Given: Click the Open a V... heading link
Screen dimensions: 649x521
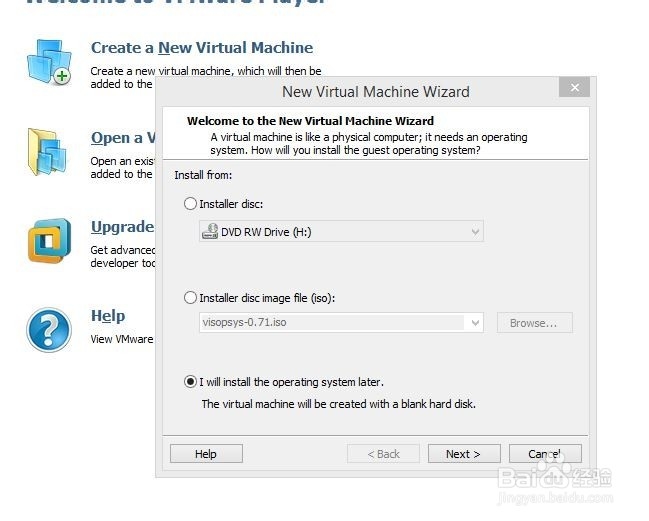Looking at the screenshot, I should click(123, 138).
